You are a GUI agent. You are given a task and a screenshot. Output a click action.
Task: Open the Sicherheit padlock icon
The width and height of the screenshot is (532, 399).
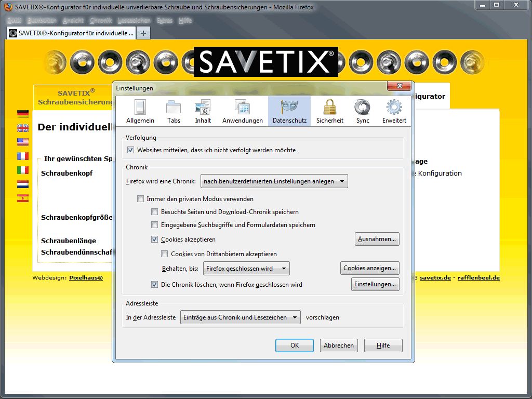click(329, 111)
